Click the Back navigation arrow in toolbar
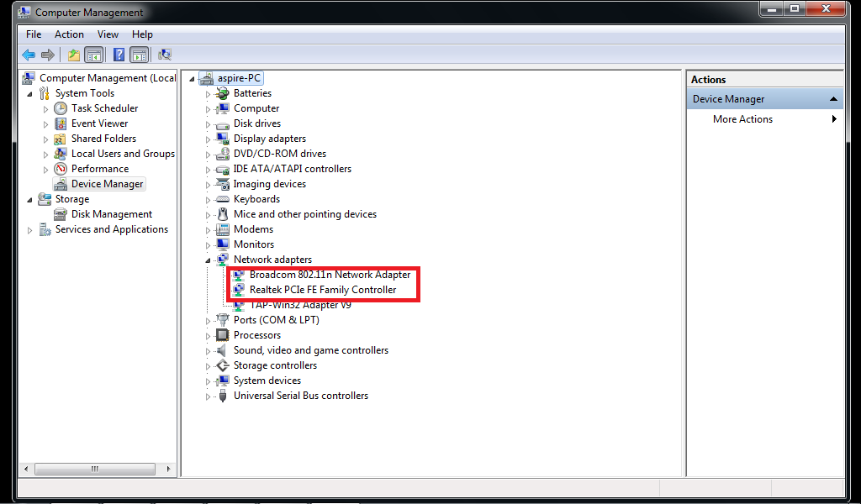The image size is (861, 504). click(x=28, y=54)
